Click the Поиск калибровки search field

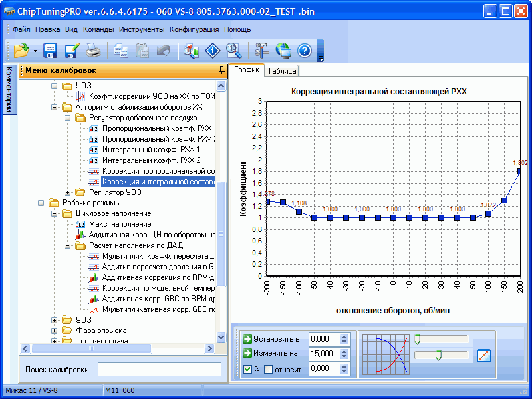pos(159,369)
